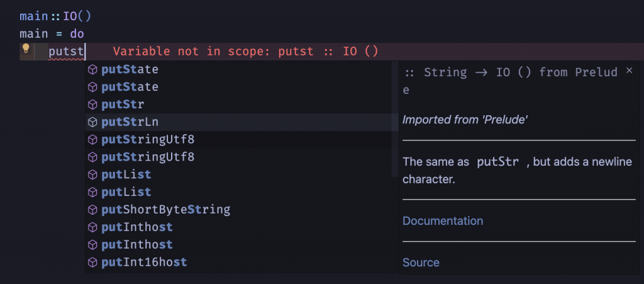644x284 pixels.
Task: Click the cube icon beside putShortByteString
Action: pyautogui.click(x=92, y=209)
